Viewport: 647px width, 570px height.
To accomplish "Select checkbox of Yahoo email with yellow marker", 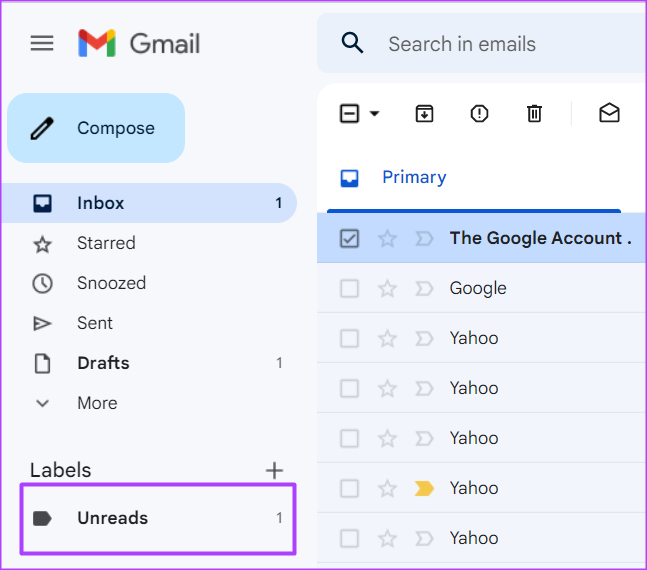I will tap(349, 488).
